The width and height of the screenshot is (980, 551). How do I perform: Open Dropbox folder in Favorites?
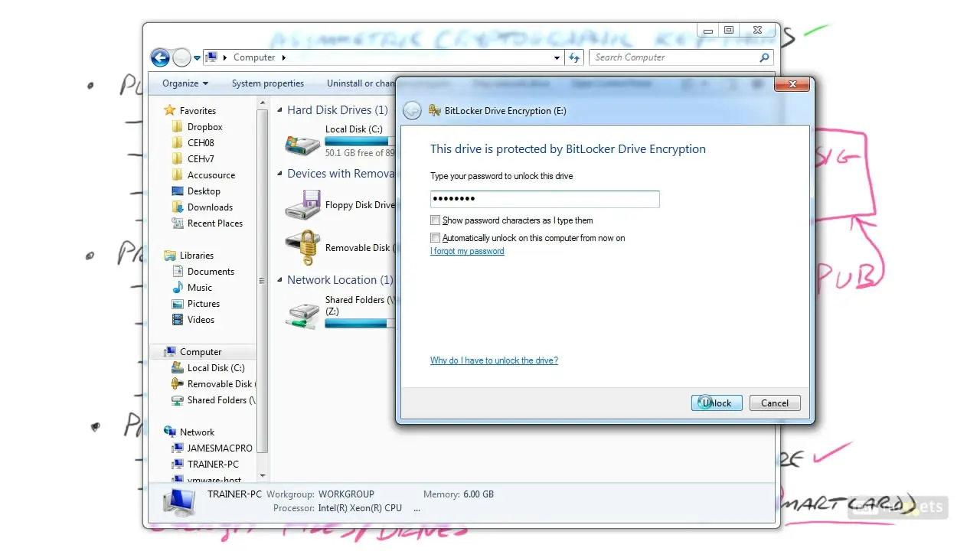click(x=204, y=127)
